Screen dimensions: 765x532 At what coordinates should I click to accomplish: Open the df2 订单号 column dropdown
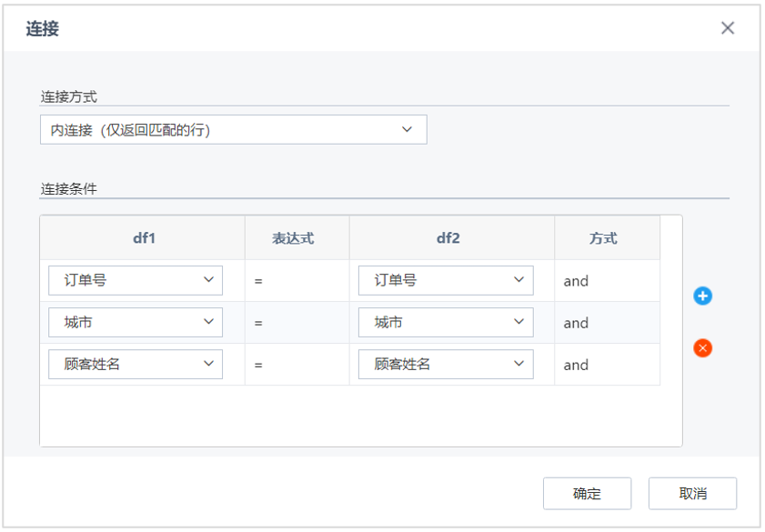click(x=446, y=281)
